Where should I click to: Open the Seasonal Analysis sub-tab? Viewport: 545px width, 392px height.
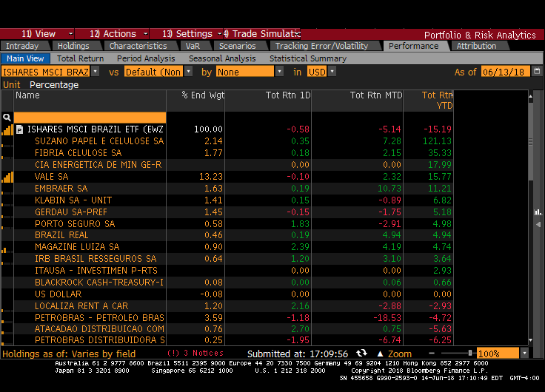coord(222,58)
